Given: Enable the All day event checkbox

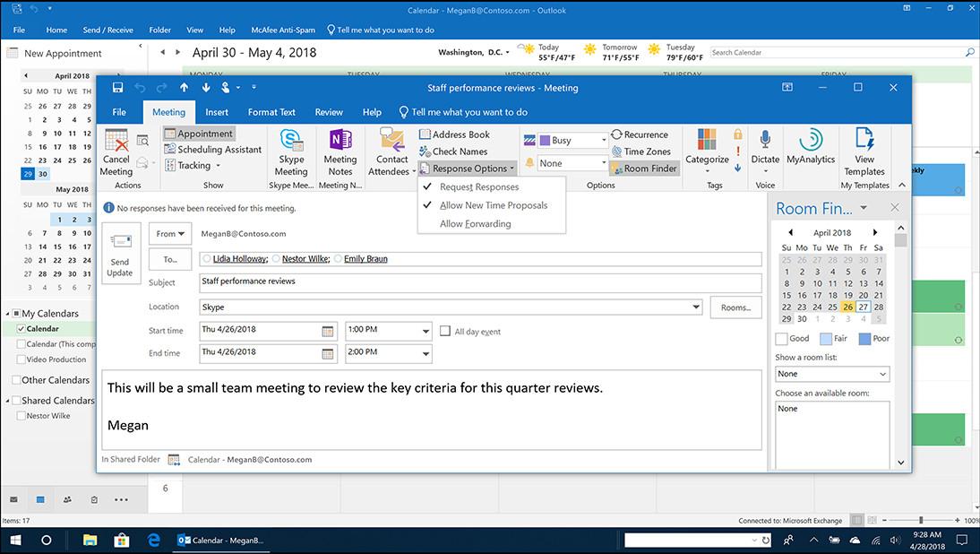Looking at the screenshot, I should click(445, 331).
